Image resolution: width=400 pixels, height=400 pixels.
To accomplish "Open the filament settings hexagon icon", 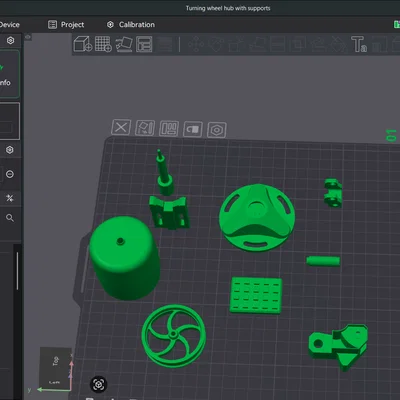I will [x=10, y=150].
